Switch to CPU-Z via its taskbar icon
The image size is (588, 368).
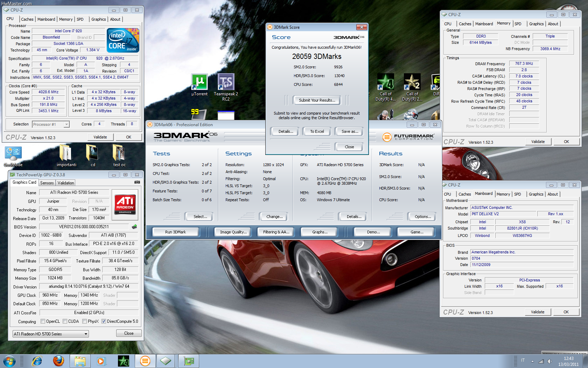pyautogui.click(x=166, y=361)
